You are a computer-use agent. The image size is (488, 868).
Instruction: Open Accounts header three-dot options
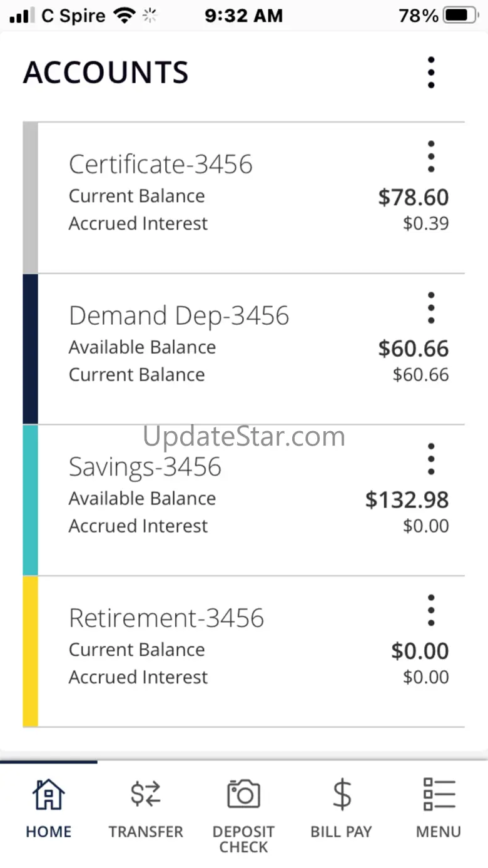point(431,73)
